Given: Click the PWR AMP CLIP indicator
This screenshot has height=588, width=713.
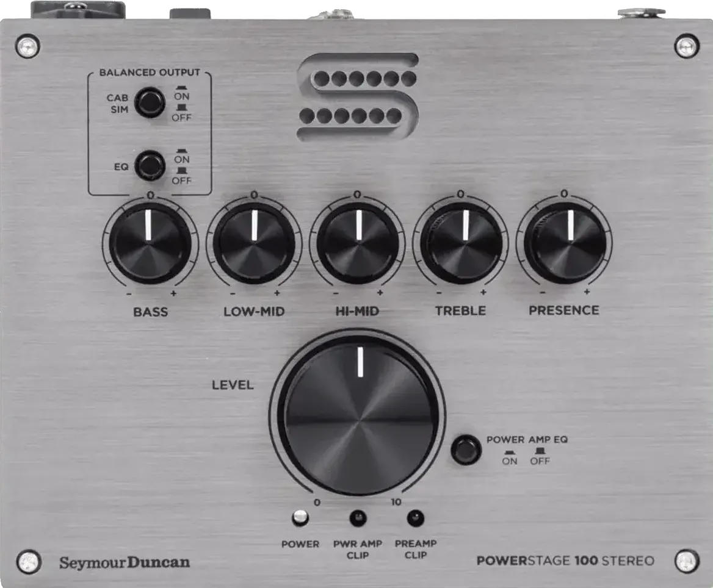Looking at the screenshot, I should [x=357, y=518].
